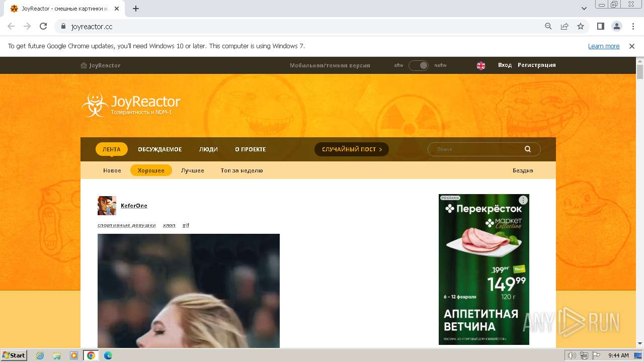644x362 pixels.
Task: Click the zoom magnifier in address bar
Action: (548, 26)
